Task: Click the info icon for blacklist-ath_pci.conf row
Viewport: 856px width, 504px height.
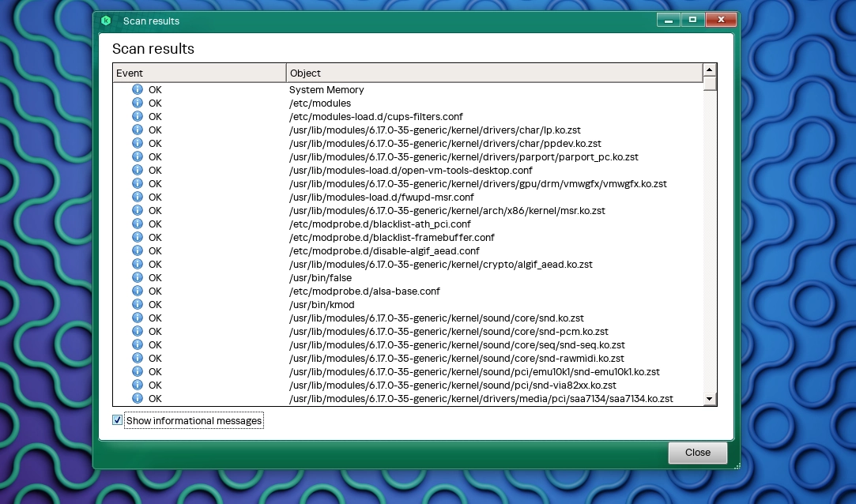Action: click(x=138, y=224)
